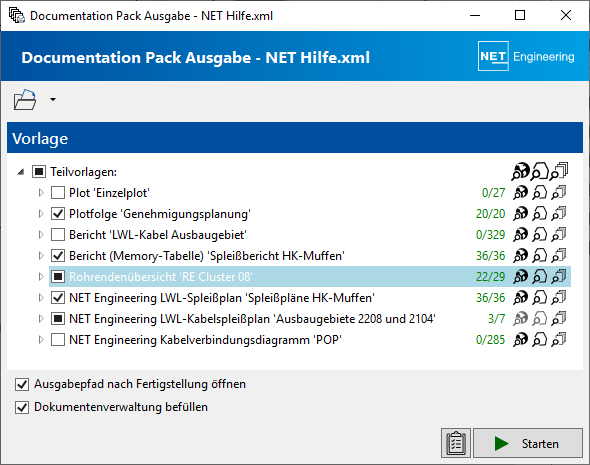590x465 pixels.
Task: Click polygon search icon for Kabelverbindungsdiagramm 'POP'
Action: (x=540, y=340)
